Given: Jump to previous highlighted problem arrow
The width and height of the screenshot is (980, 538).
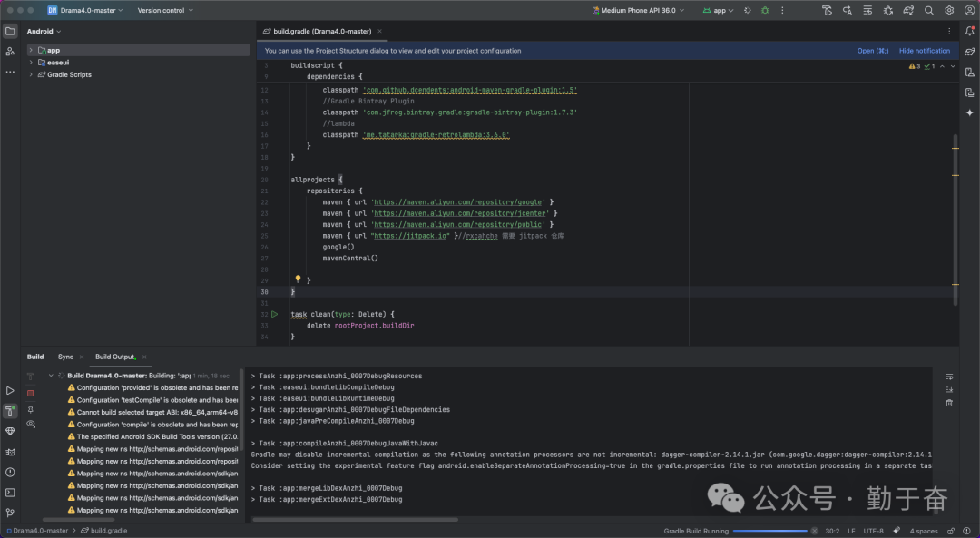Looking at the screenshot, I should 942,66.
